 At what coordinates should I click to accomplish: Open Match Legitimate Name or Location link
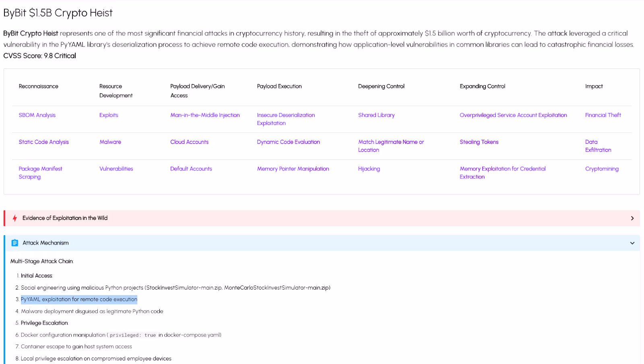(391, 146)
